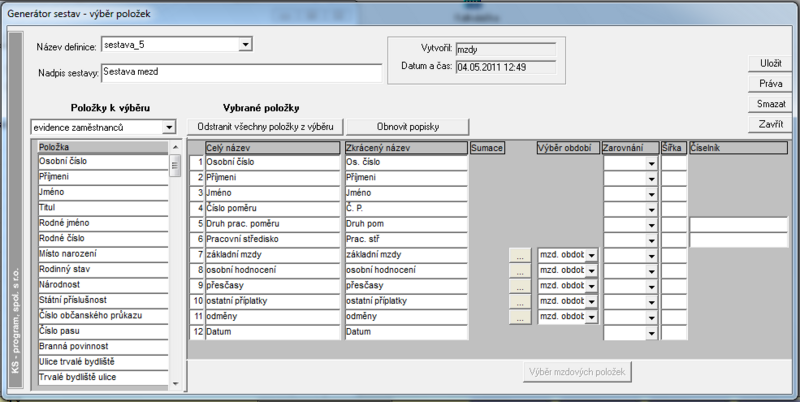Select Číslo pasu in the Položka list

click(103, 331)
